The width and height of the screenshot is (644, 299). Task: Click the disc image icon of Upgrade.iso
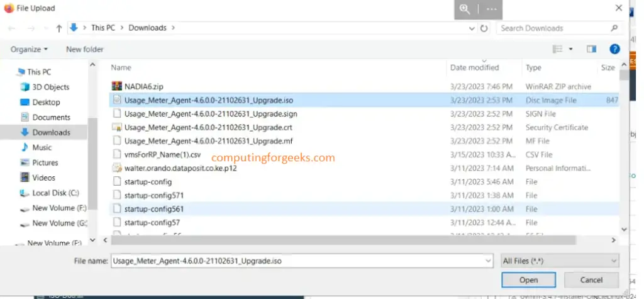117,100
